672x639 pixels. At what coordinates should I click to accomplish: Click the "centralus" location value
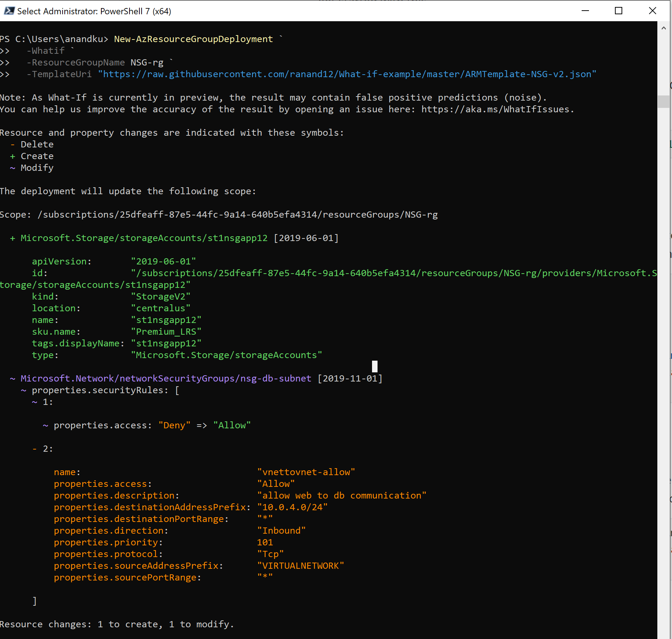click(161, 308)
